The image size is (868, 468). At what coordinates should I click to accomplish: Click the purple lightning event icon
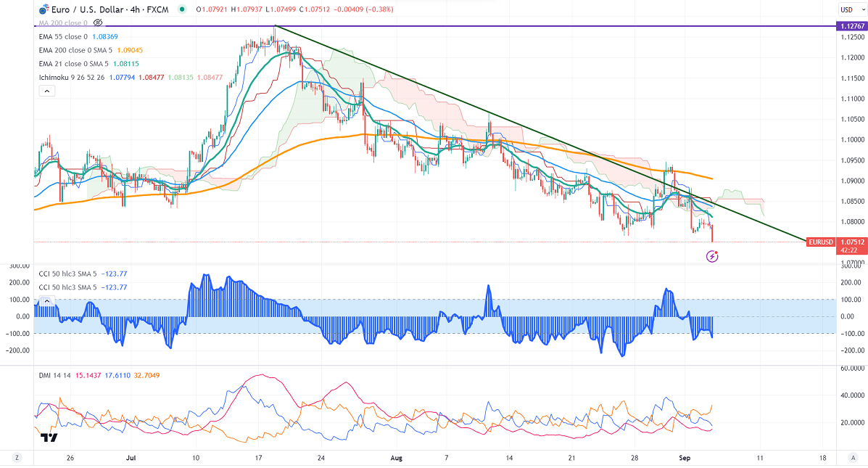pos(712,256)
